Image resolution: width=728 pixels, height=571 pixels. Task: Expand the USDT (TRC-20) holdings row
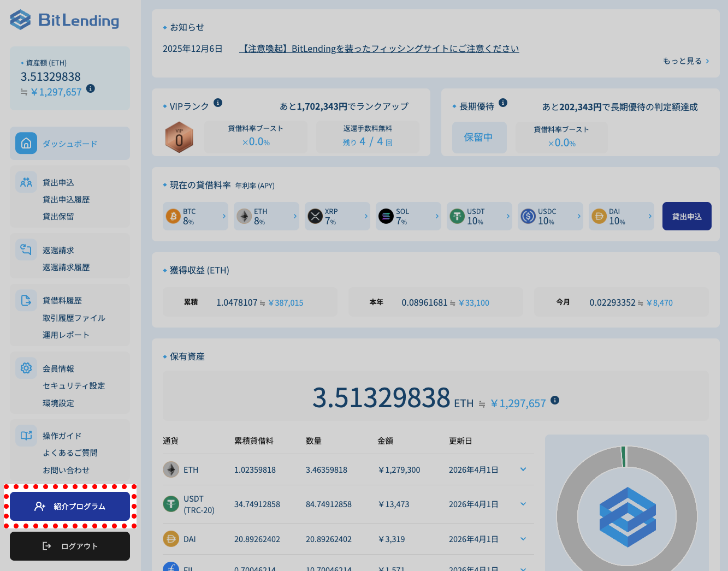(523, 504)
